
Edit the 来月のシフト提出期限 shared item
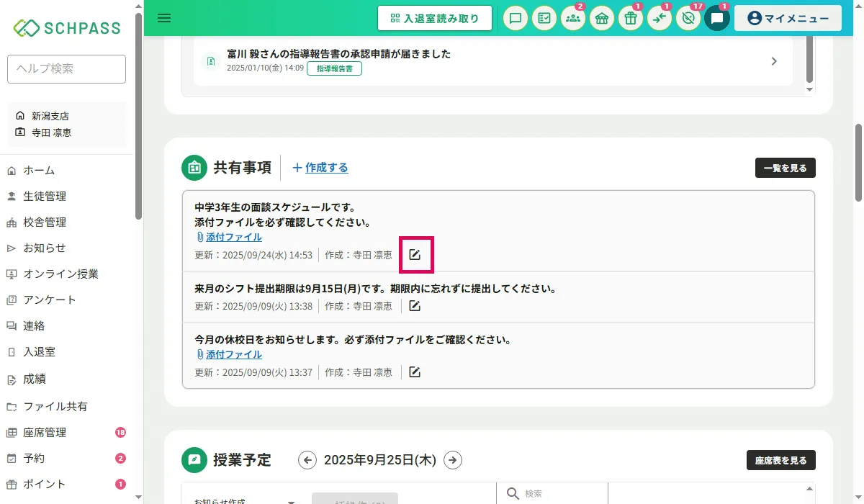[415, 306]
